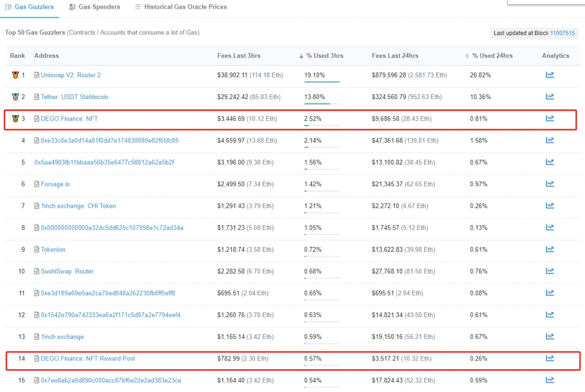Open Tokenlon address link
This screenshot has width=585, height=392.
coord(53,250)
